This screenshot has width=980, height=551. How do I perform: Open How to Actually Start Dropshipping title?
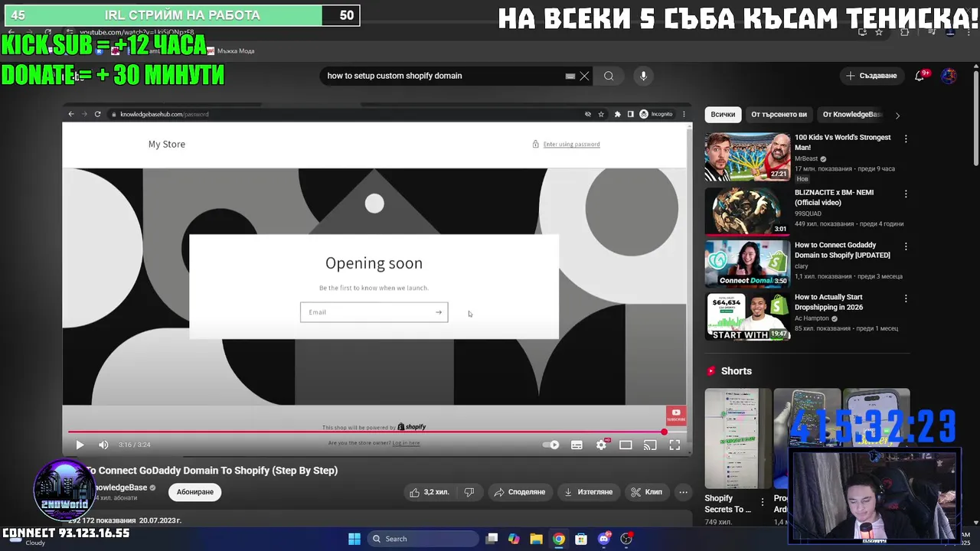(x=828, y=302)
